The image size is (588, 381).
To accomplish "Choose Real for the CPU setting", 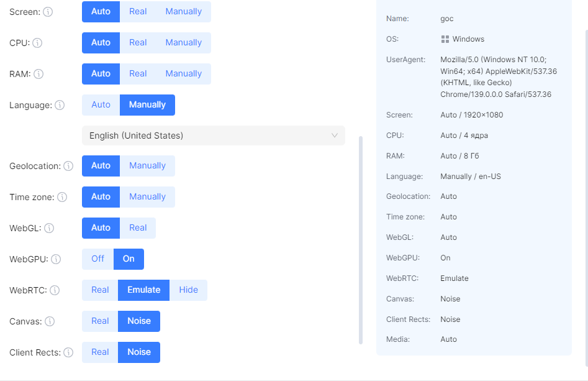I will [138, 43].
